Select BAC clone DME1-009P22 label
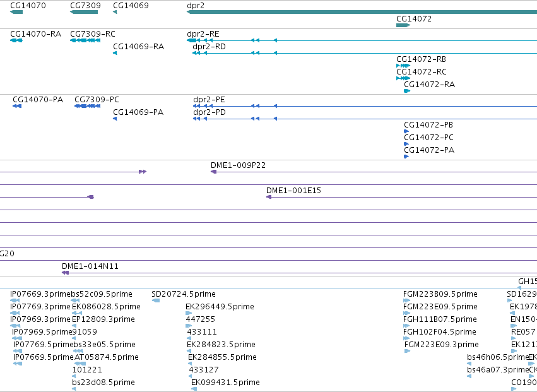This screenshot has height=392, width=537. (x=238, y=165)
